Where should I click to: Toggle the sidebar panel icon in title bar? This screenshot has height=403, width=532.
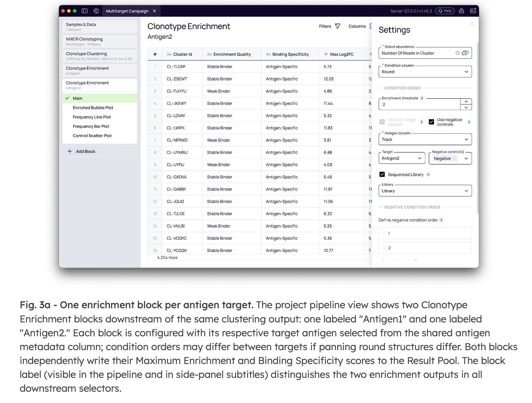(84, 11)
